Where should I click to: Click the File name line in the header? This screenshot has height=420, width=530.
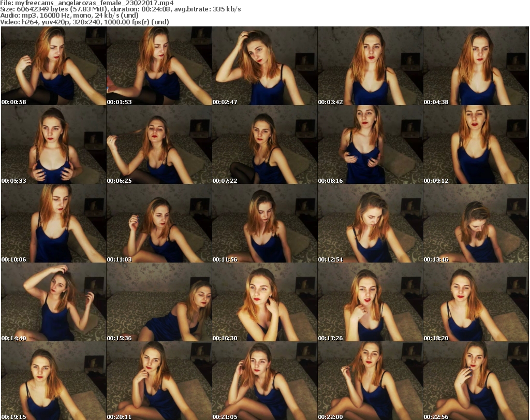tap(87, 3)
